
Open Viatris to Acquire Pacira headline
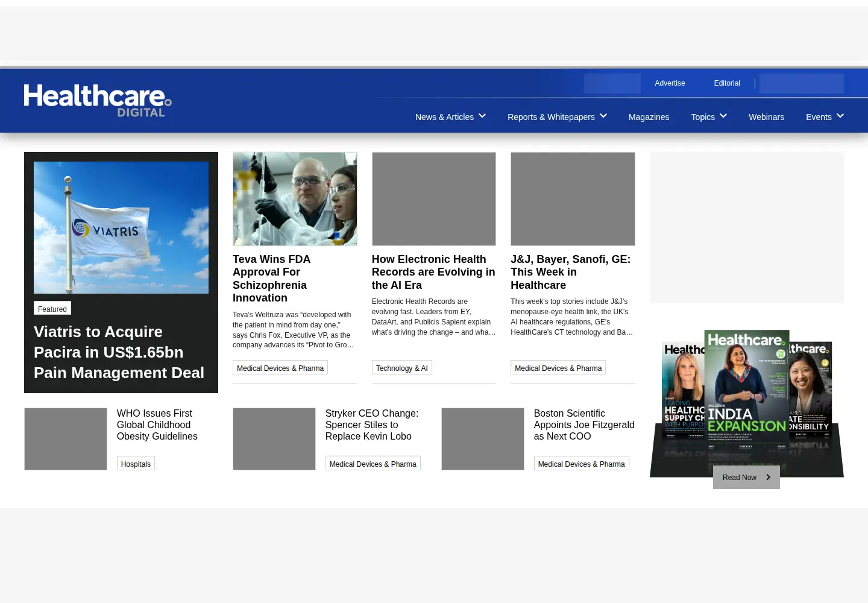pyautogui.click(x=119, y=352)
